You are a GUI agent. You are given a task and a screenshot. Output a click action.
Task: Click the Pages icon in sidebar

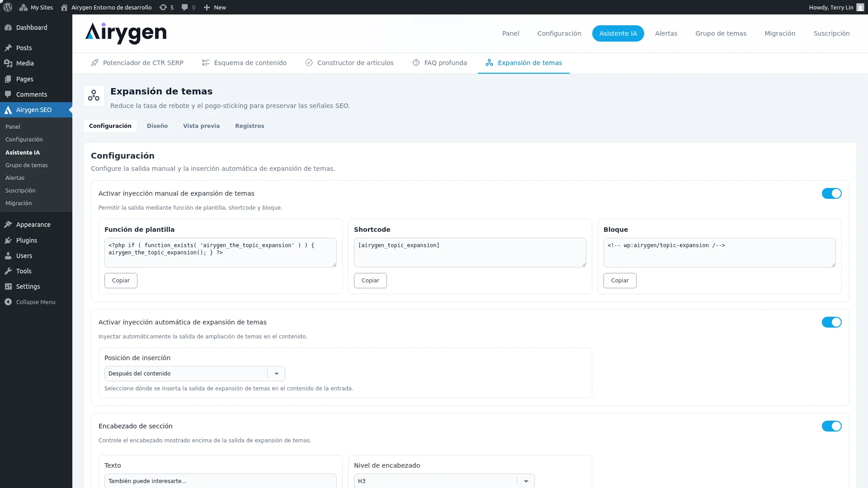point(8,79)
